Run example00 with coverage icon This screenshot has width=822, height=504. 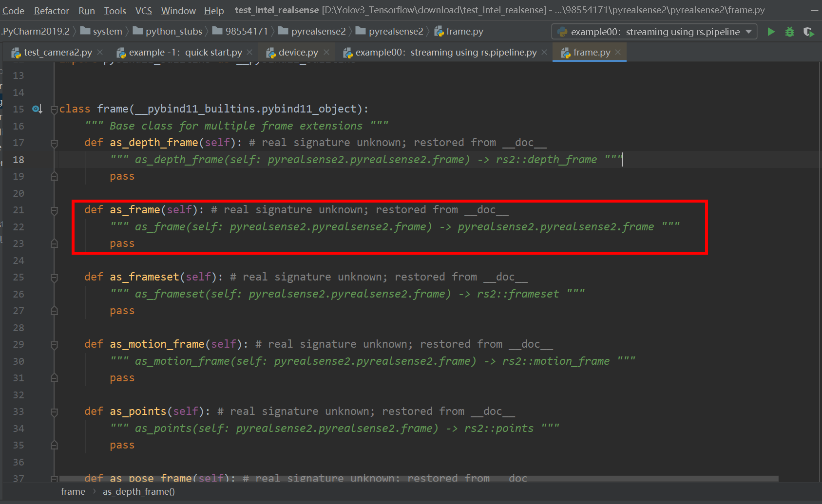click(809, 31)
